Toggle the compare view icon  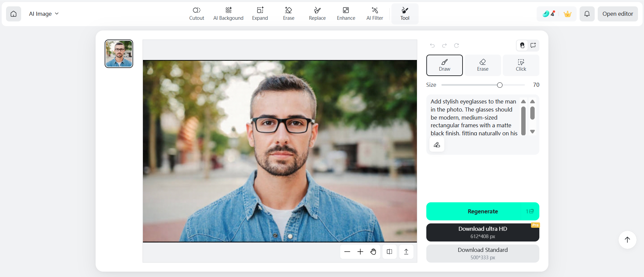(389, 252)
